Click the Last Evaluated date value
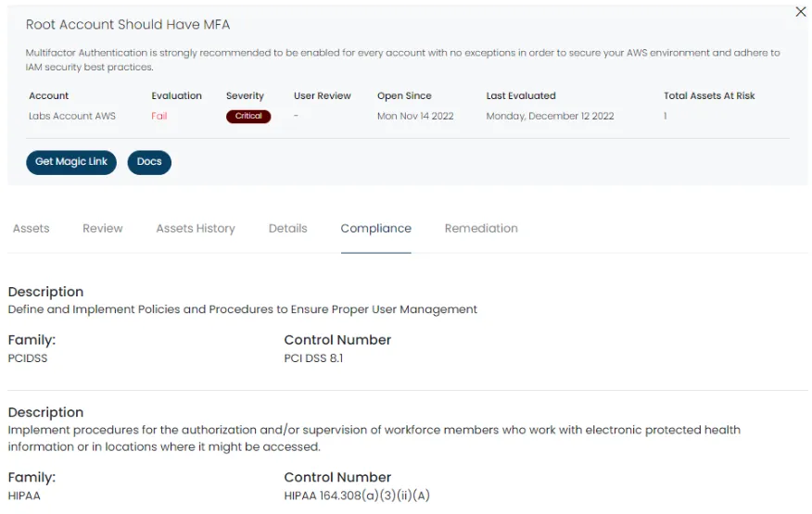The width and height of the screenshot is (812, 514). click(550, 117)
